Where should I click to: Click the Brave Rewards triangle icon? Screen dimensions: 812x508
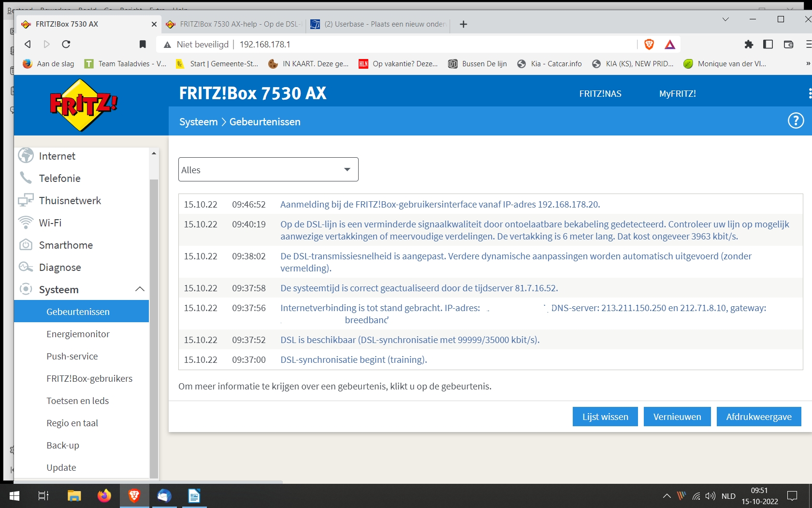pyautogui.click(x=670, y=45)
